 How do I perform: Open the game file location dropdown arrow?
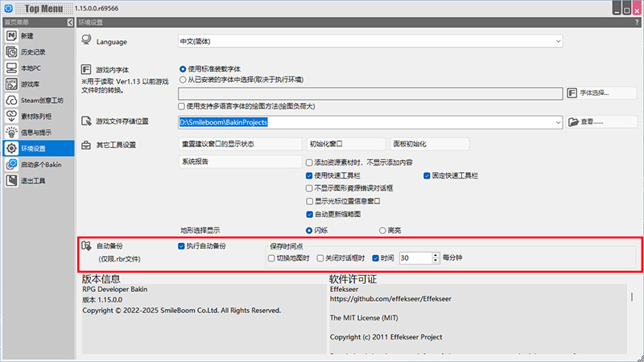pyautogui.click(x=556, y=122)
